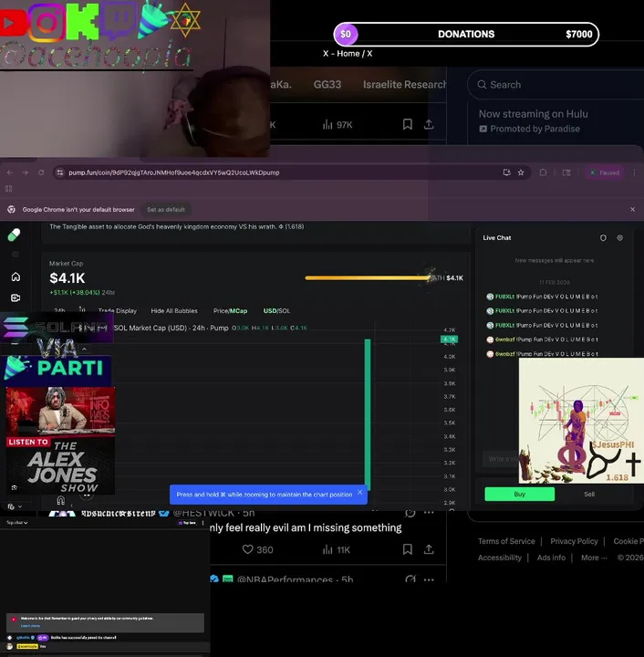Switch currency display to USD
The height and width of the screenshot is (657, 644).
pos(270,311)
